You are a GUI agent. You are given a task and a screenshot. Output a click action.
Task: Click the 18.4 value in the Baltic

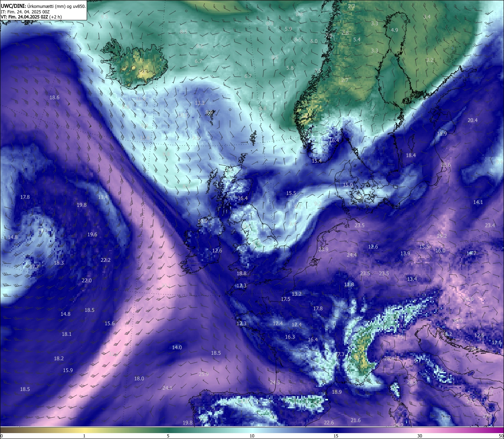click(x=411, y=155)
